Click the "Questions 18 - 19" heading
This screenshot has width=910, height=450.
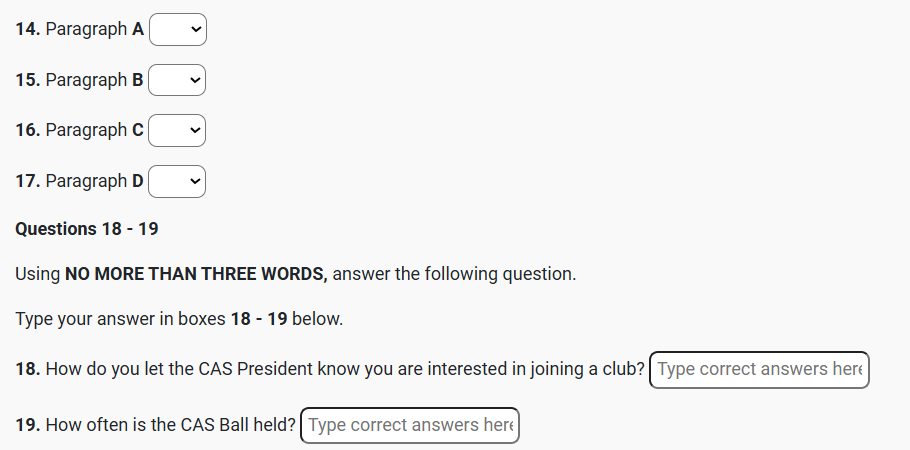pos(87,229)
